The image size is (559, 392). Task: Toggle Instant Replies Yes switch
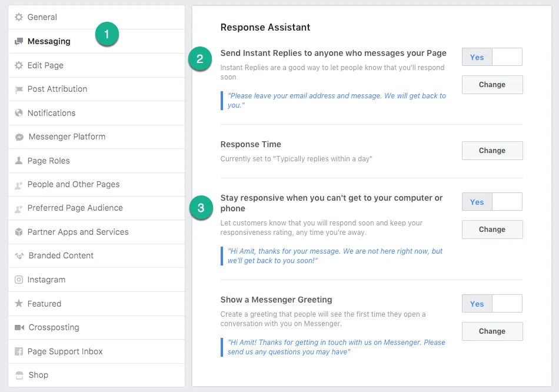point(492,57)
